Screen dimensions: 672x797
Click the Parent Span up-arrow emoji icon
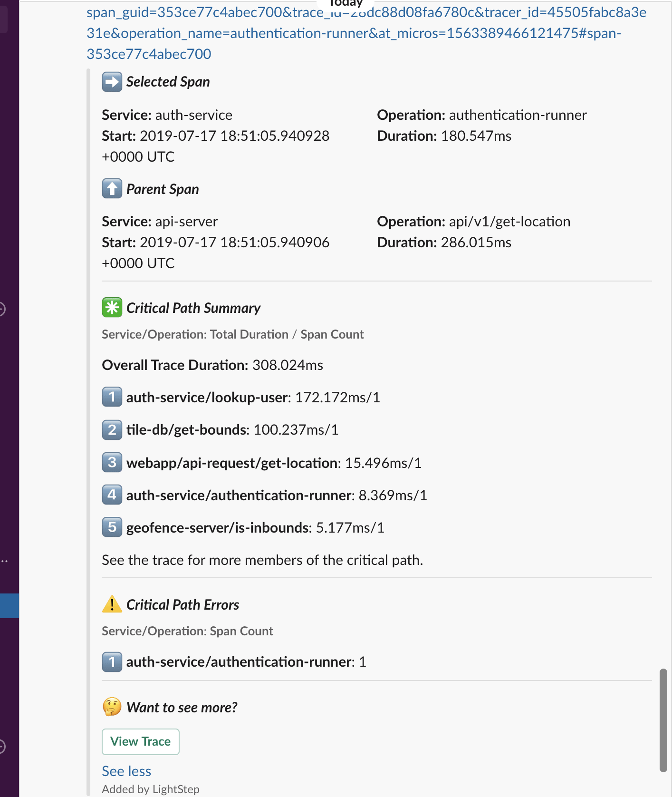[x=112, y=188]
